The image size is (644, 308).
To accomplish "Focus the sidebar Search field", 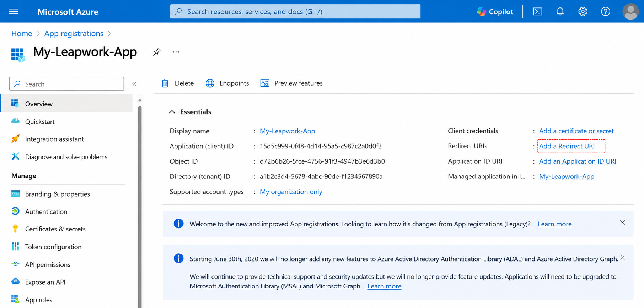I will (66, 84).
